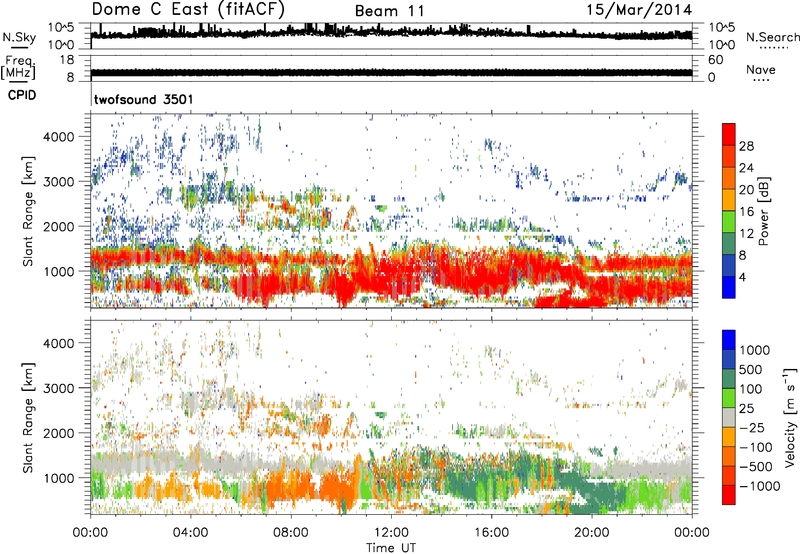Pick the 500–1000 dark blue velocity swatch
The height and width of the screenshot is (554, 800).
click(729, 360)
